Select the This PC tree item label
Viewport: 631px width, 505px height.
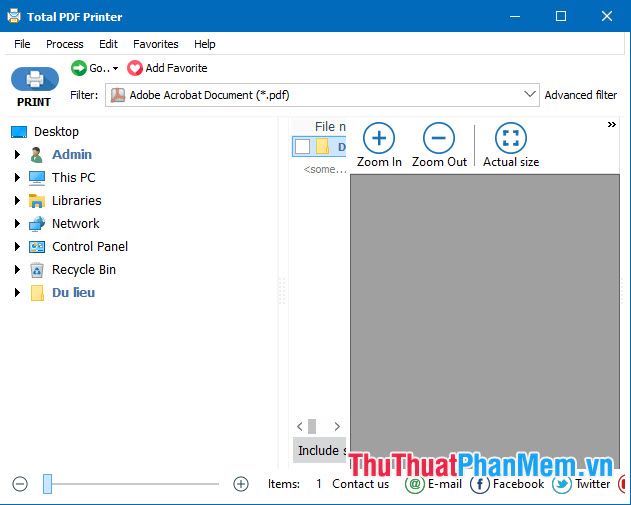click(74, 177)
